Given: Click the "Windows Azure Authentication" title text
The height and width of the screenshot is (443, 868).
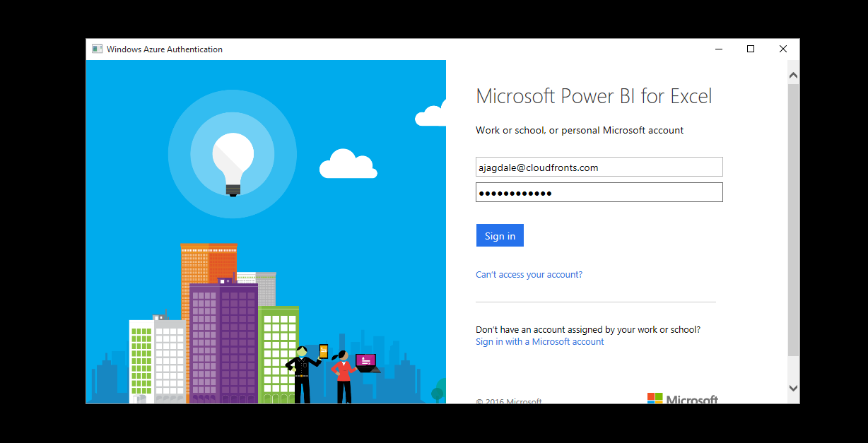Looking at the screenshot, I should (x=165, y=49).
